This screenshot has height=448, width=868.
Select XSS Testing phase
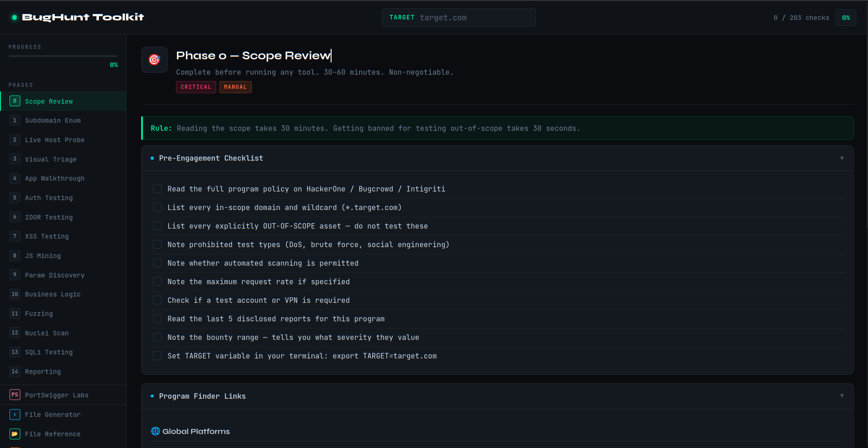point(63,236)
